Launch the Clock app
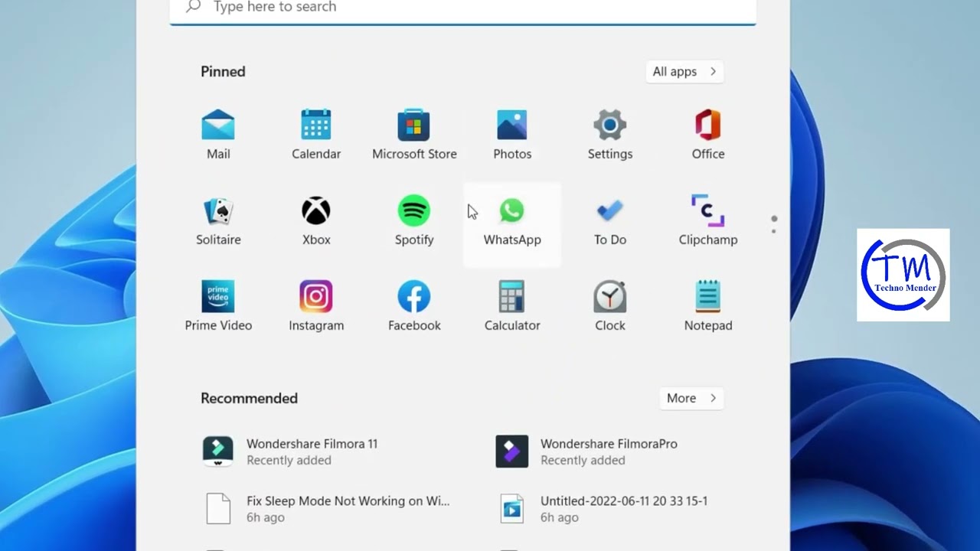This screenshot has height=551, width=980. (610, 306)
